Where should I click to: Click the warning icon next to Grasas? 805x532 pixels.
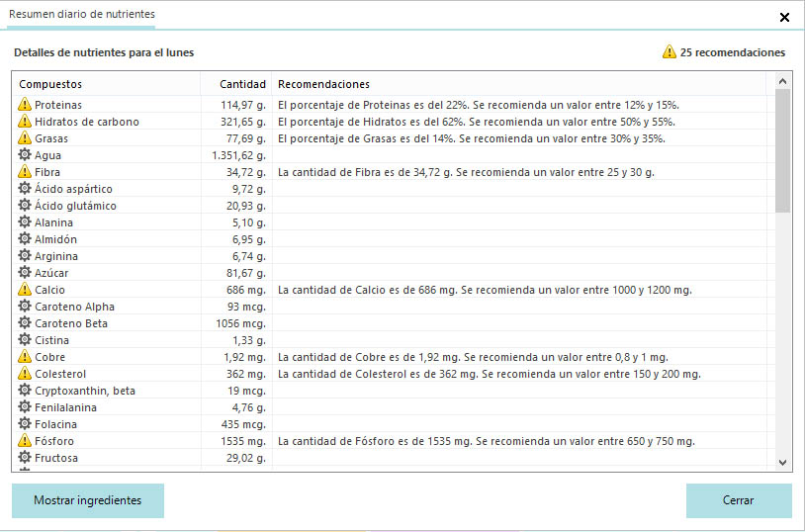25,138
